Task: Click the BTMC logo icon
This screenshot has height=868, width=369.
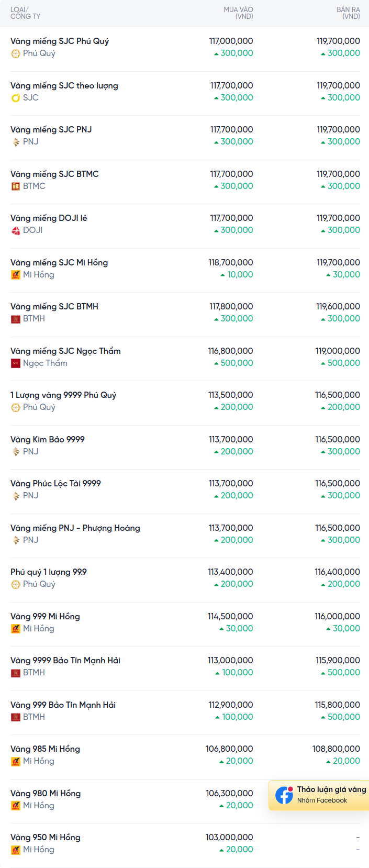Action: (16, 186)
